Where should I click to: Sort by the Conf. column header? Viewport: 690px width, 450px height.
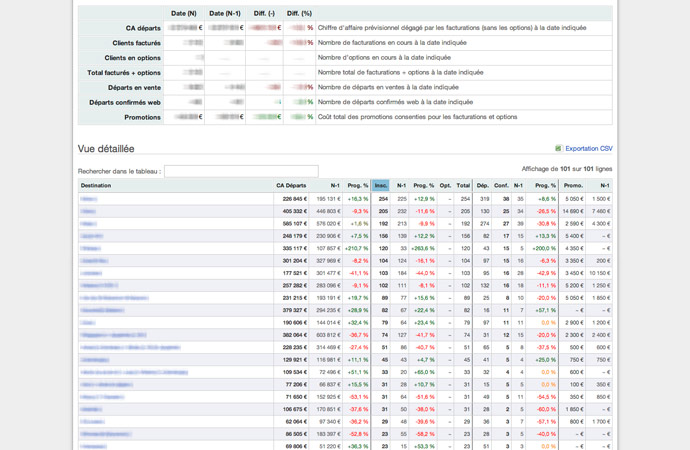point(501,186)
